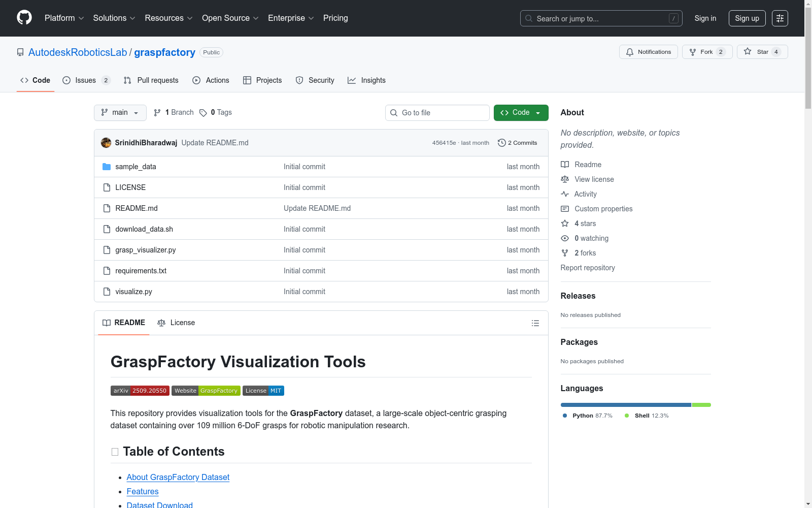Click the Go to file search box

[437, 113]
